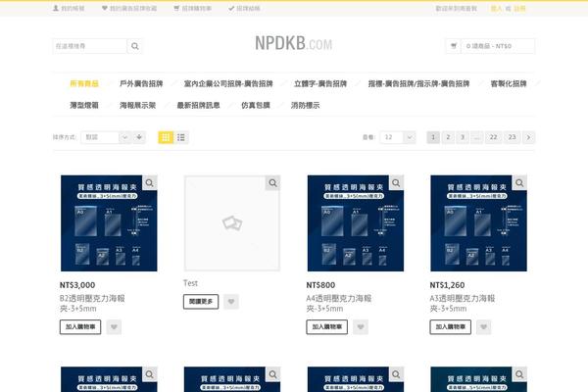Open the 仿真包膜 category

point(256,106)
